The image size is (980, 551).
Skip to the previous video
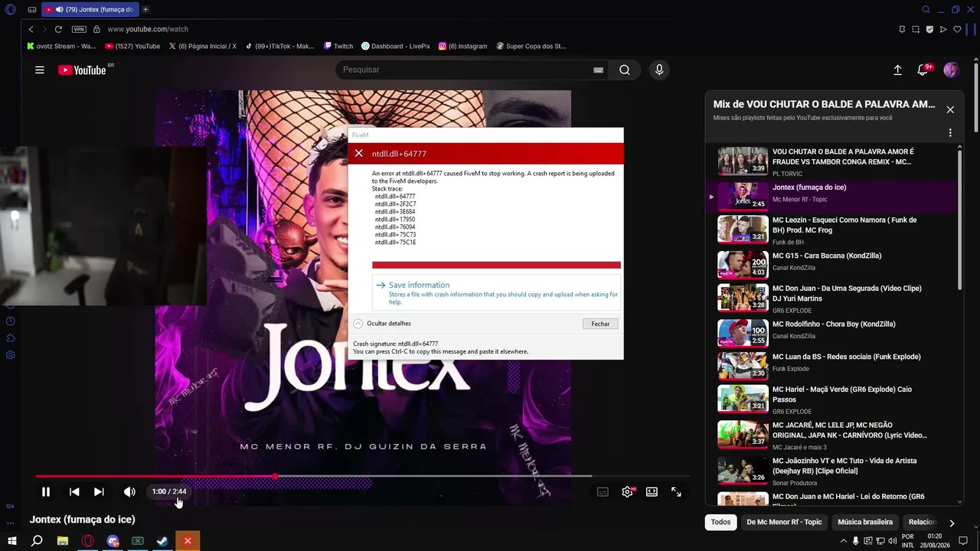(x=74, y=492)
